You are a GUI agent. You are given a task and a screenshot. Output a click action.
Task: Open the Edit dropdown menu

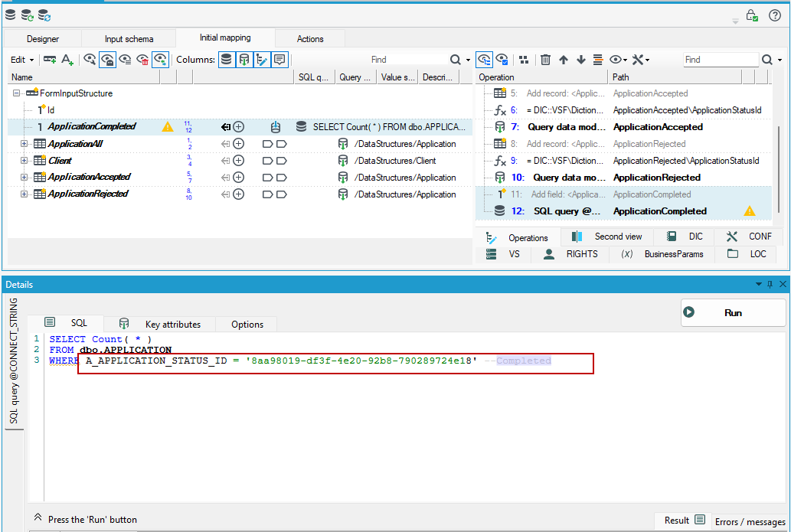coord(22,60)
